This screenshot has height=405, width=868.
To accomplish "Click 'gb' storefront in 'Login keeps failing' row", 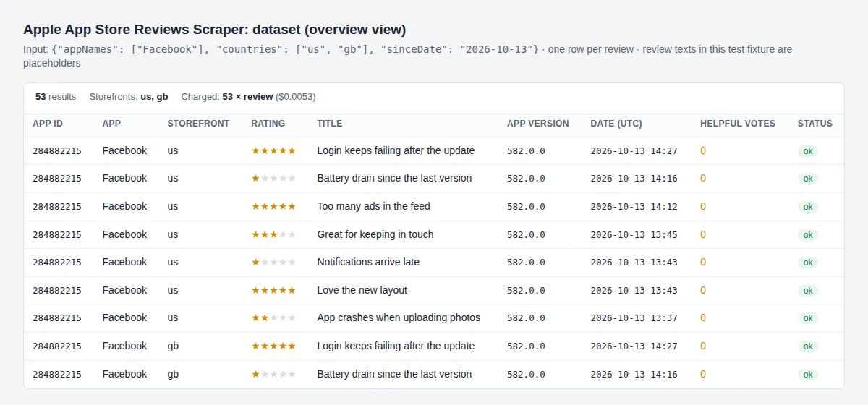I will point(173,346).
